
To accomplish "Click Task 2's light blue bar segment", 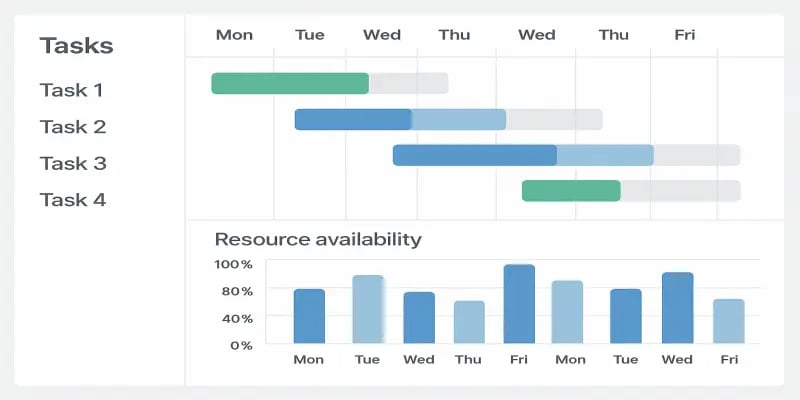I will (458, 120).
